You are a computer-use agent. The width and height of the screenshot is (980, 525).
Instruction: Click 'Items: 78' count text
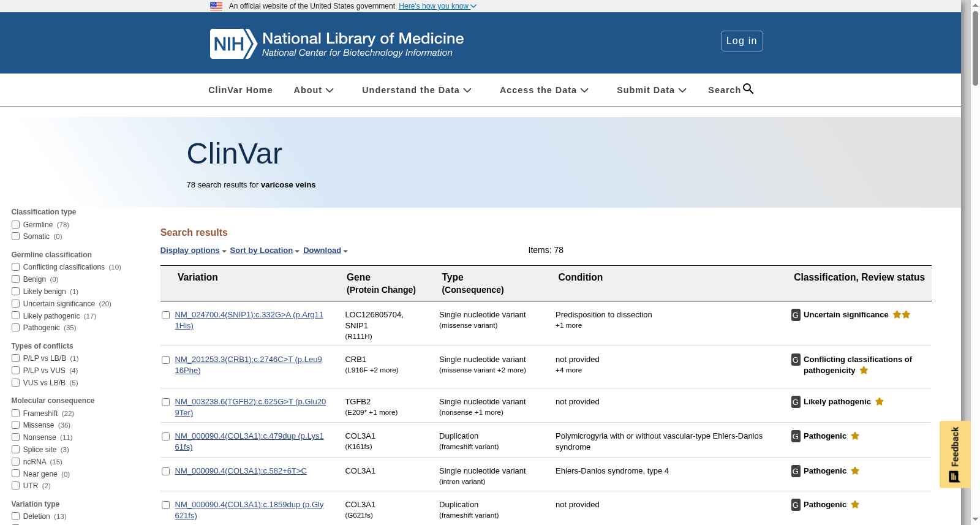pos(546,250)
